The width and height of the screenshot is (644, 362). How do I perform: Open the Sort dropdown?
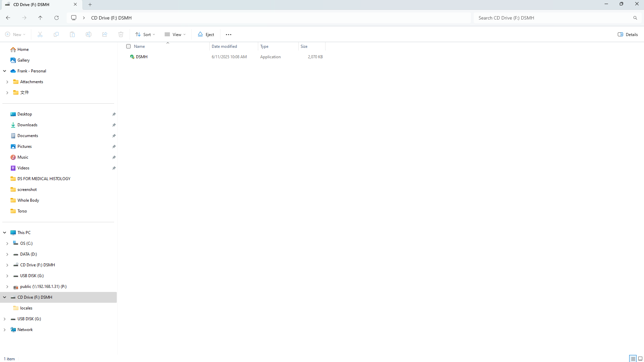pyautogui.click(x=145, y=34)
